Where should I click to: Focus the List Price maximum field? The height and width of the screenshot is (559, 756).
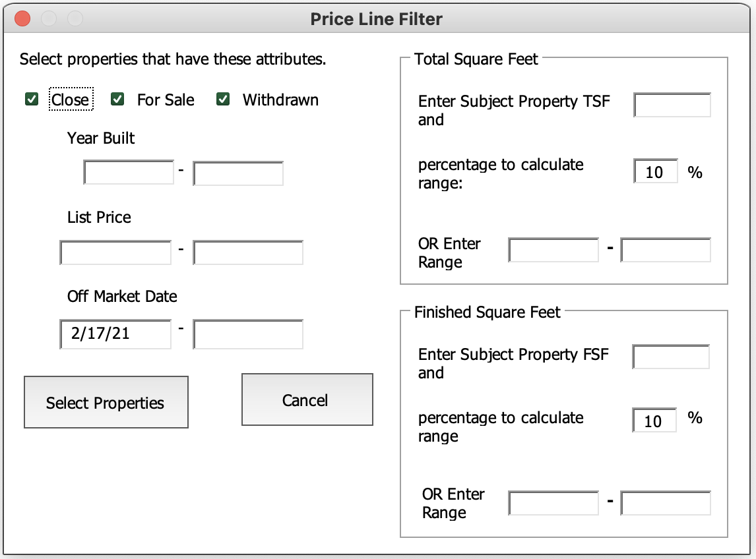point(248,252)
